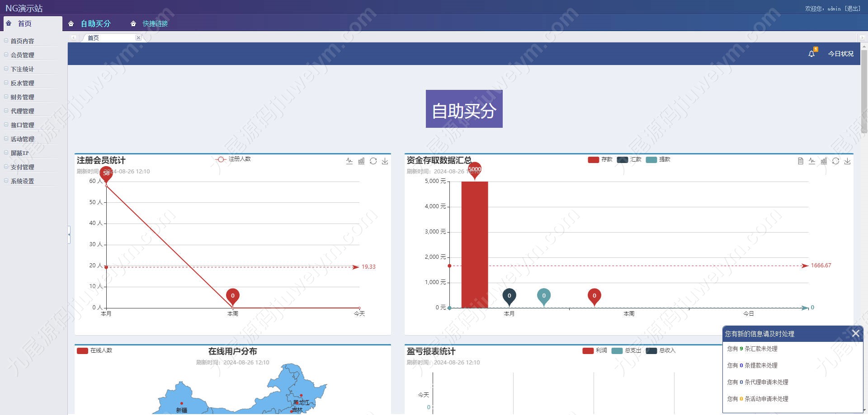Open 自助买分 top navigation tab
The width and height of the screenshot is (868, 415).
click(x=95, y=23)
